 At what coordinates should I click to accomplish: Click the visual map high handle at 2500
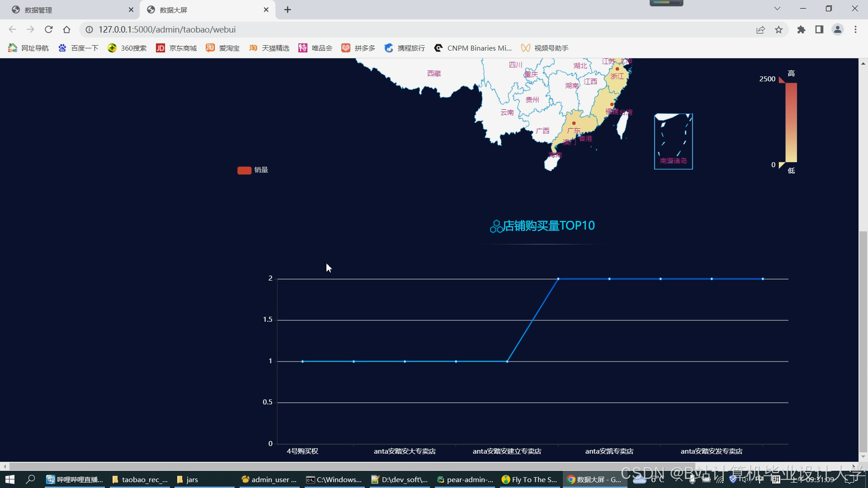782,80
